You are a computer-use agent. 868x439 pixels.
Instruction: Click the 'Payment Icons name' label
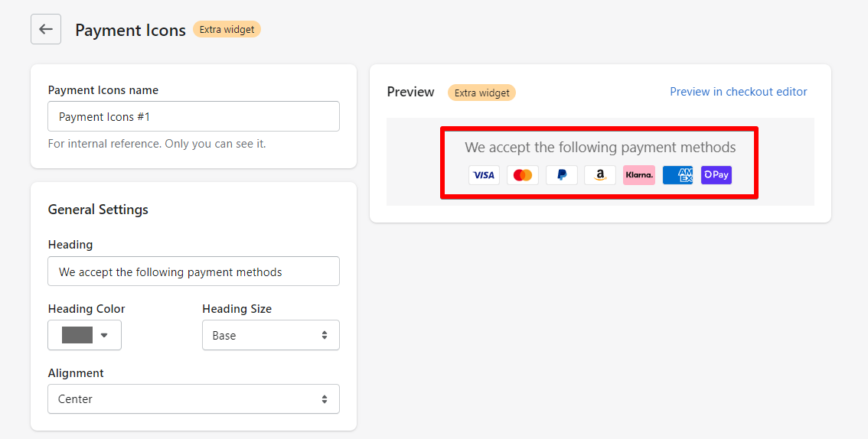[x=103, y=90]
